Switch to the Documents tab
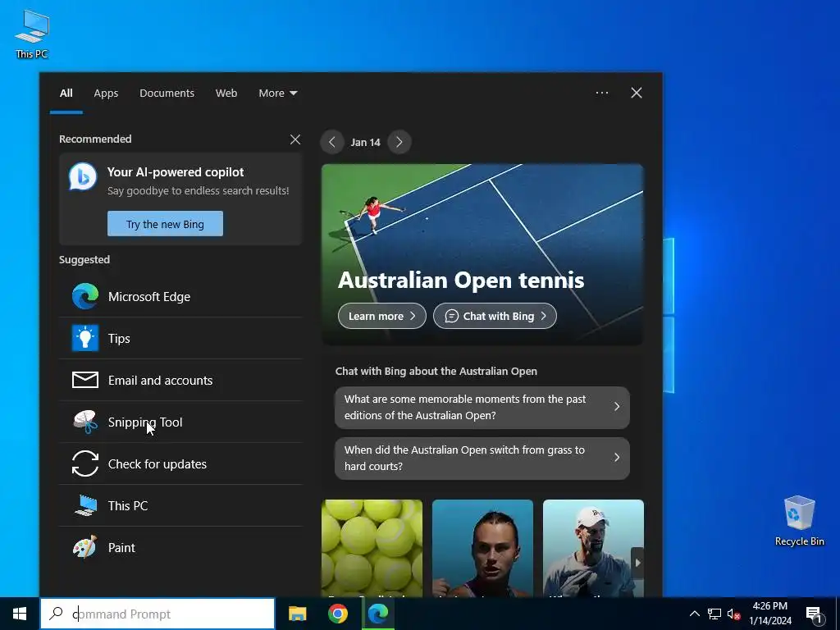The height and width of the screenshot is (630, 840). coord(167,94)
